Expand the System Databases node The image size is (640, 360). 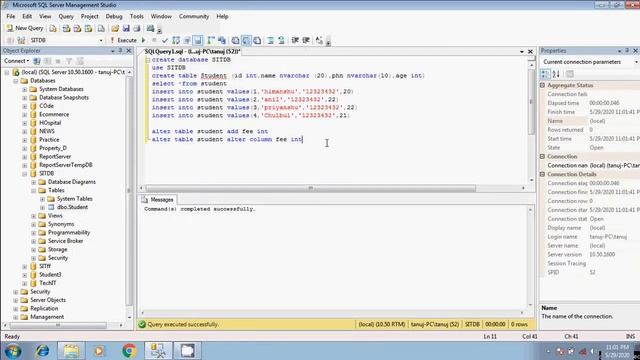24,89
